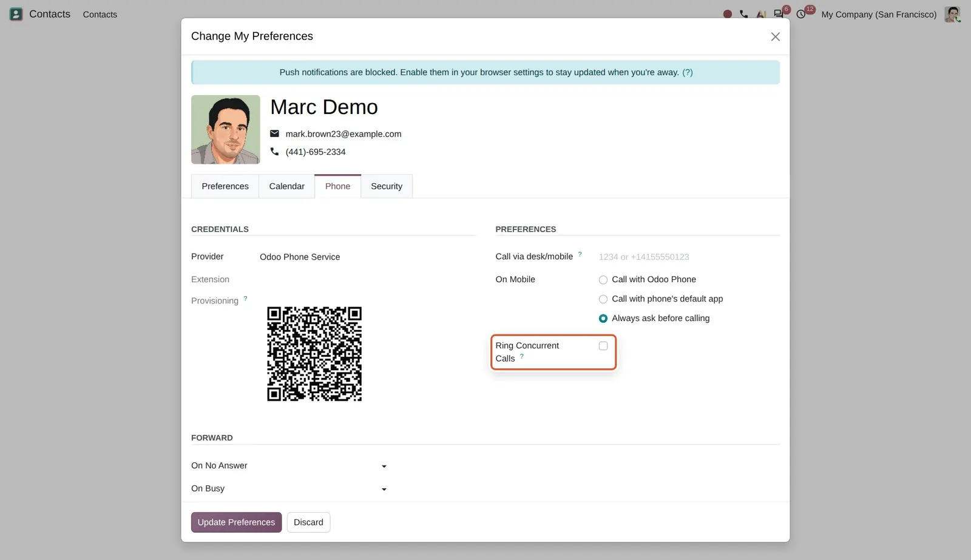Open the Contacts menu item in navbar
Screen dimensions: 971x560
[100, 14]
